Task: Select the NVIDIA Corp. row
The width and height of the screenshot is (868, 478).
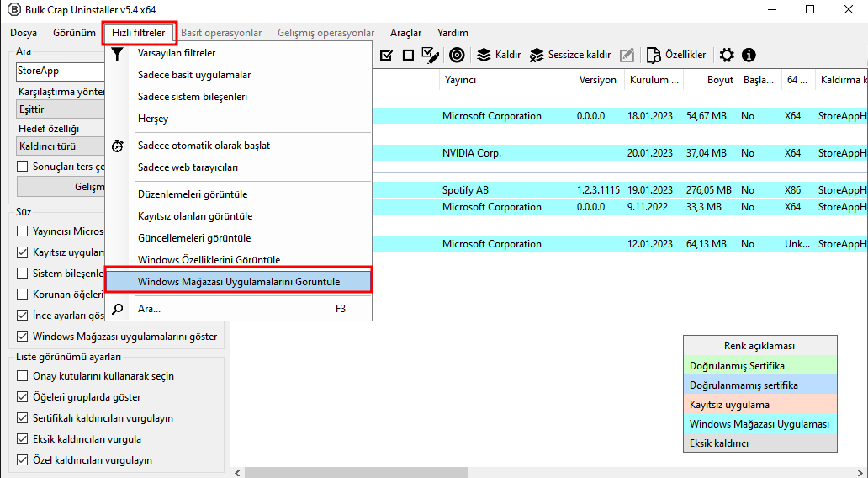Action: [x=619, y=153]
